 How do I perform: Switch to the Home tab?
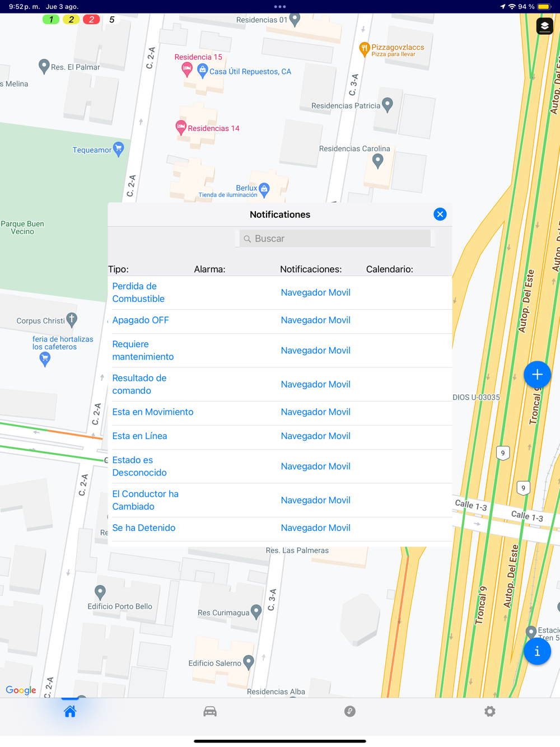70,712
